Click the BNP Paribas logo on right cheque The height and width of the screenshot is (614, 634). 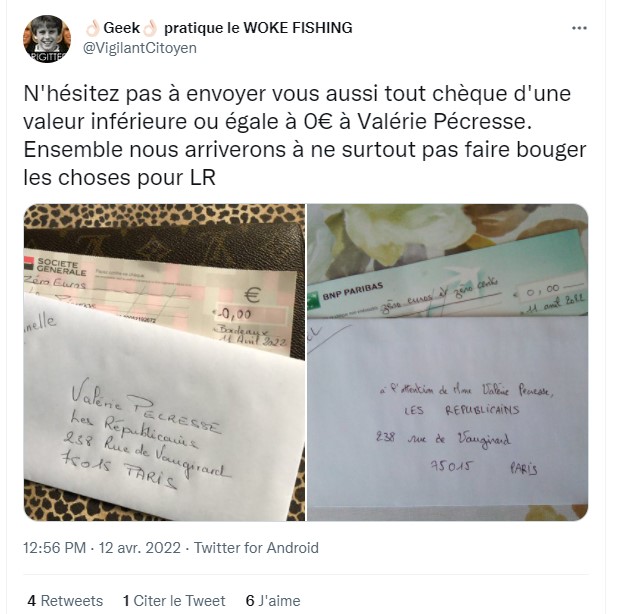tap(346, 294)
